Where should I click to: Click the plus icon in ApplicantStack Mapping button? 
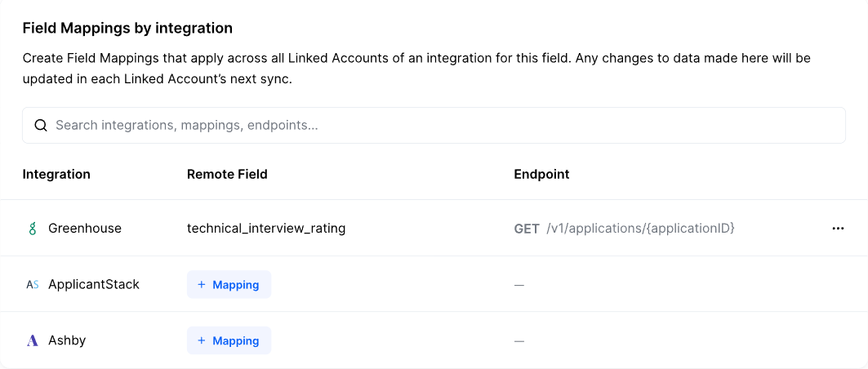[202, 285]
